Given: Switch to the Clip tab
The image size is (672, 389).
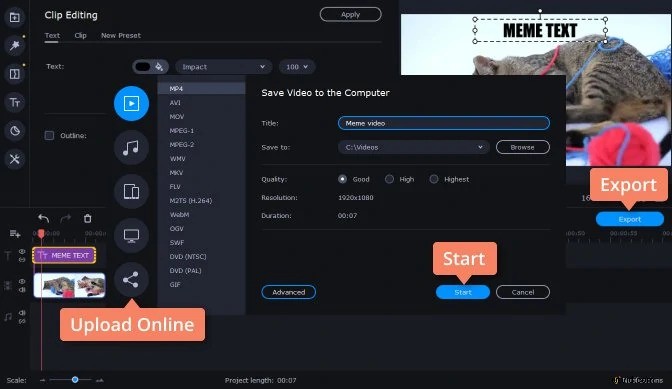Looking at the screenshot, I should (81, 36).
